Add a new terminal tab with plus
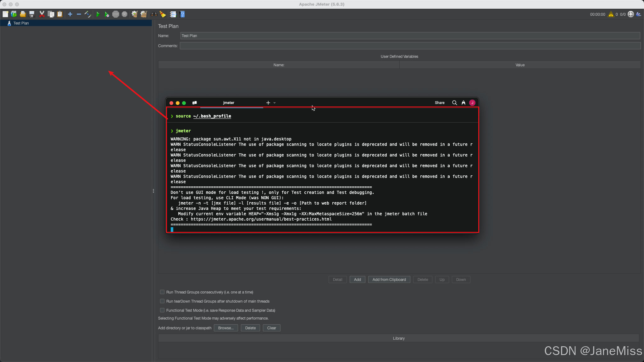Viewport: 644px width, 362px height. pyautogui.click(x=268, y=103)
